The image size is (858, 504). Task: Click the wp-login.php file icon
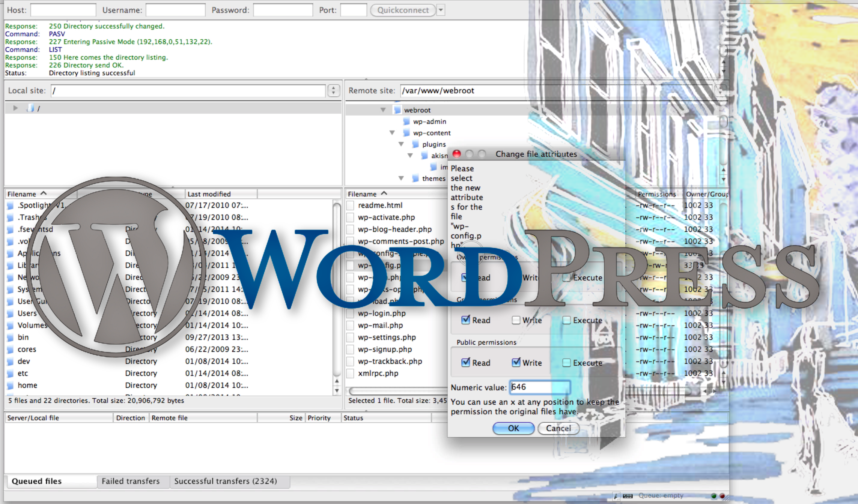350,313
